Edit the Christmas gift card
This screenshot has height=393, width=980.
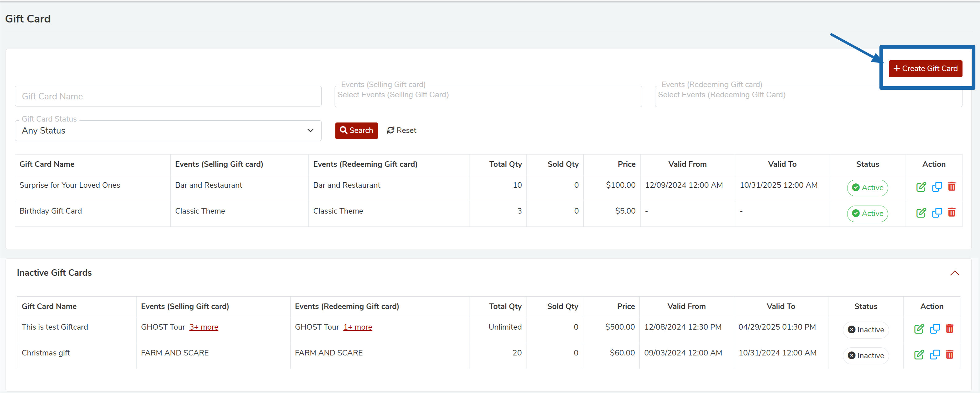point(919,355)
